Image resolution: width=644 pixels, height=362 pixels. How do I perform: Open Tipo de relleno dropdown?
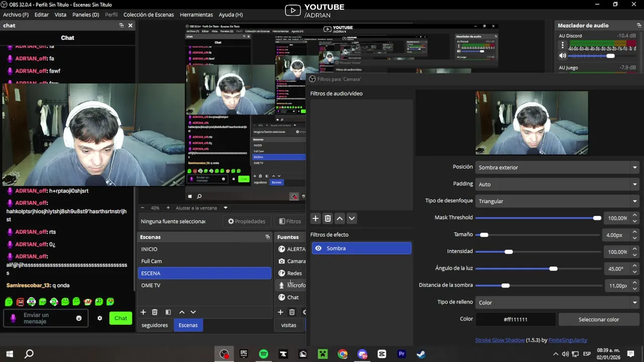[x=557, y=303]
